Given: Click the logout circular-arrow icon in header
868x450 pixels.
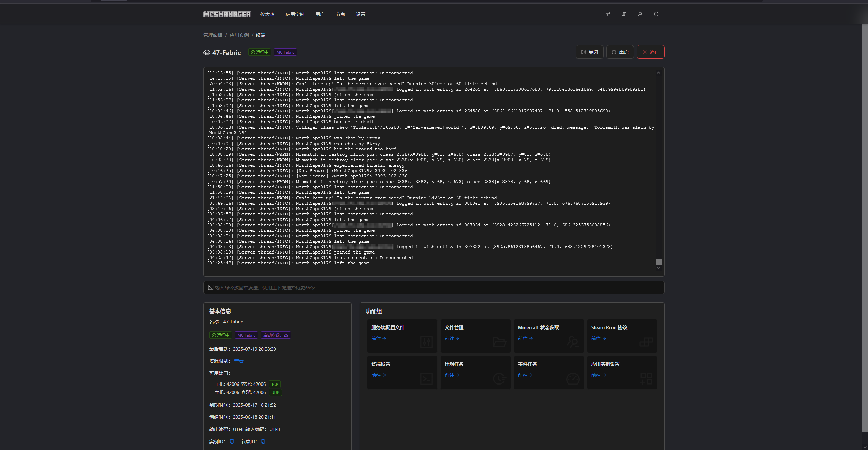Looking at the screenshot, I should (x=656, y=14).
